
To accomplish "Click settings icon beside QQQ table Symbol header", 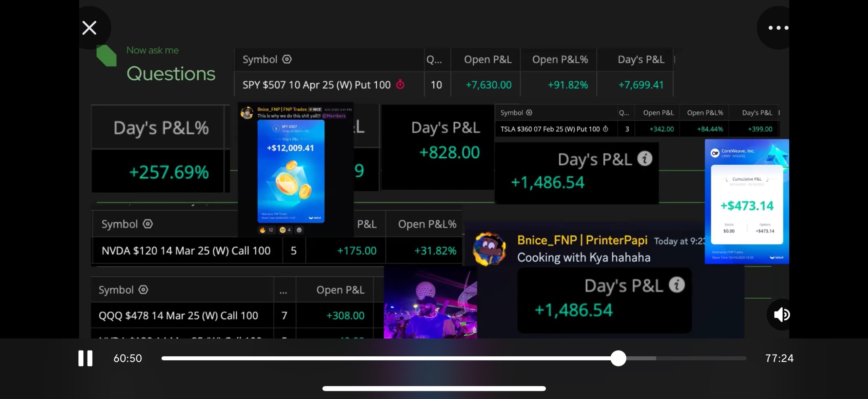I will [143, 290].
